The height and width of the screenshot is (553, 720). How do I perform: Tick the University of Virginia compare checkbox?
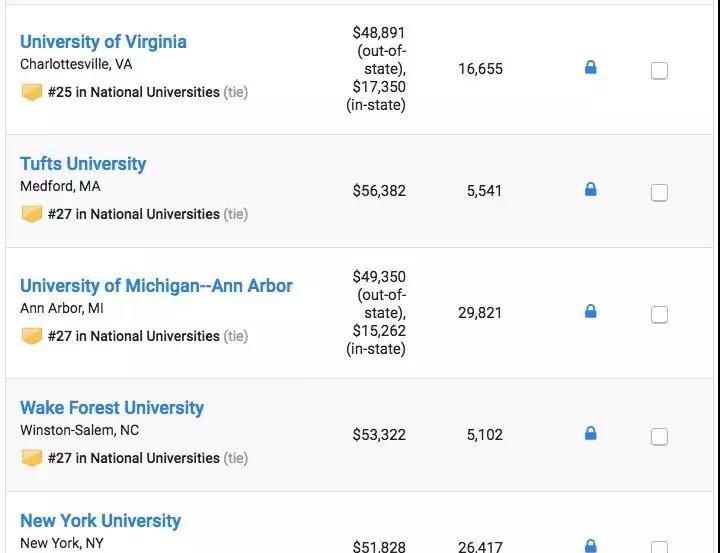pos(659,70)
